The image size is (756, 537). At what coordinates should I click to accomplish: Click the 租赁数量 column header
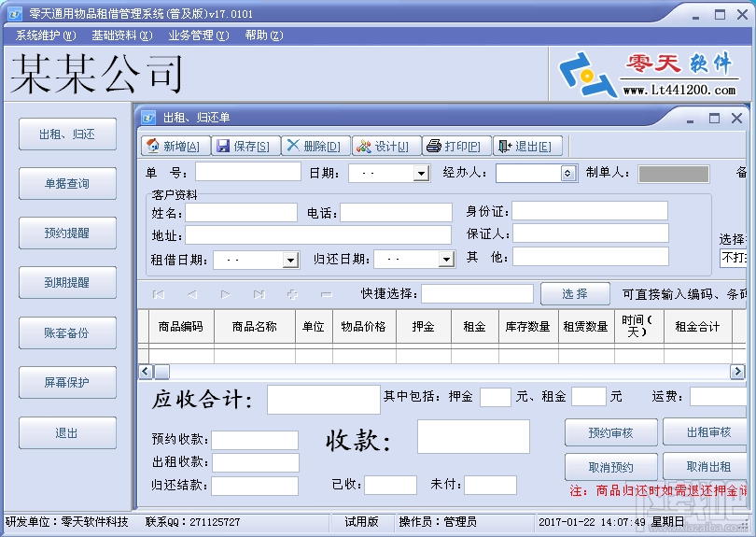point(586,327)
